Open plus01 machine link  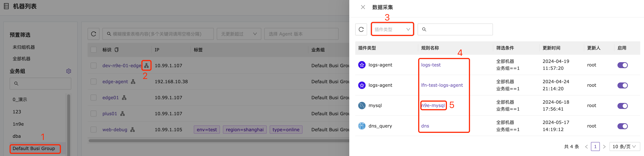coord(109,114)
